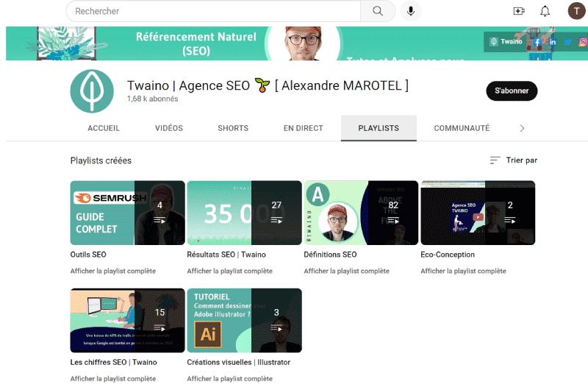Afficher la playlist complète under Eco-Conception
Image resolution: width=588 pixels, height=390 pixels.
[x=463, y=271]
